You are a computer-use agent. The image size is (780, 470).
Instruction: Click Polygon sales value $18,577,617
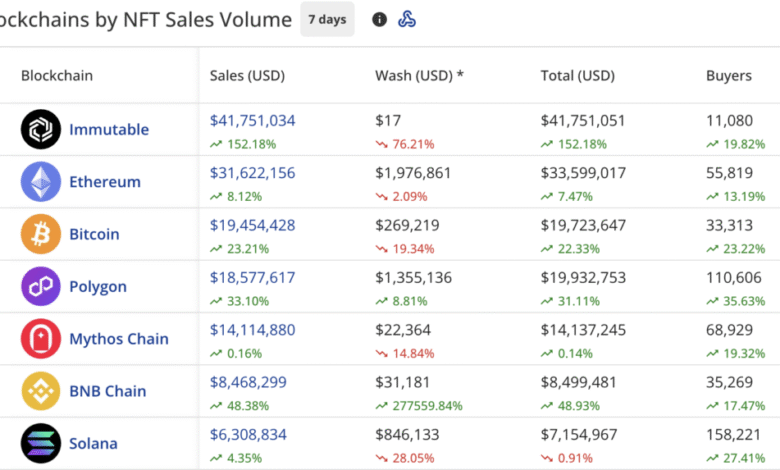coord(252,278)
